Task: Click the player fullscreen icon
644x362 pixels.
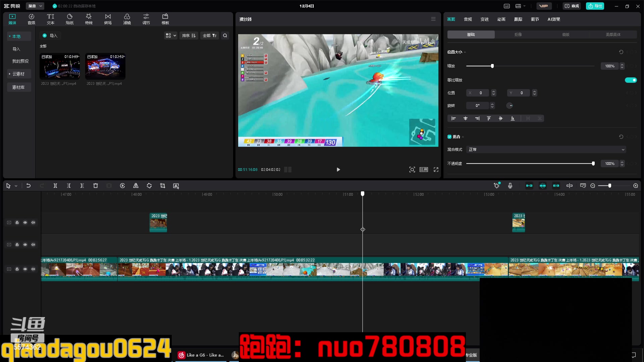Action: 436,170
